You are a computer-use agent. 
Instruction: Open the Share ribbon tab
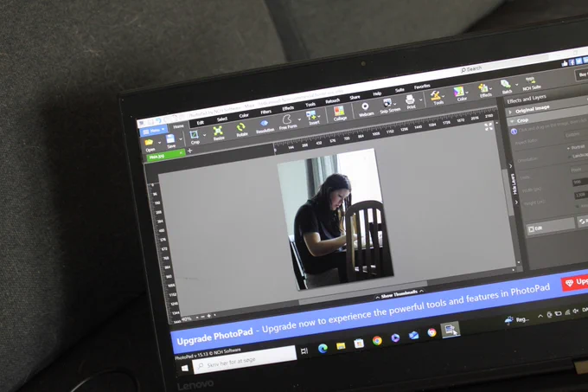[355, 97]
